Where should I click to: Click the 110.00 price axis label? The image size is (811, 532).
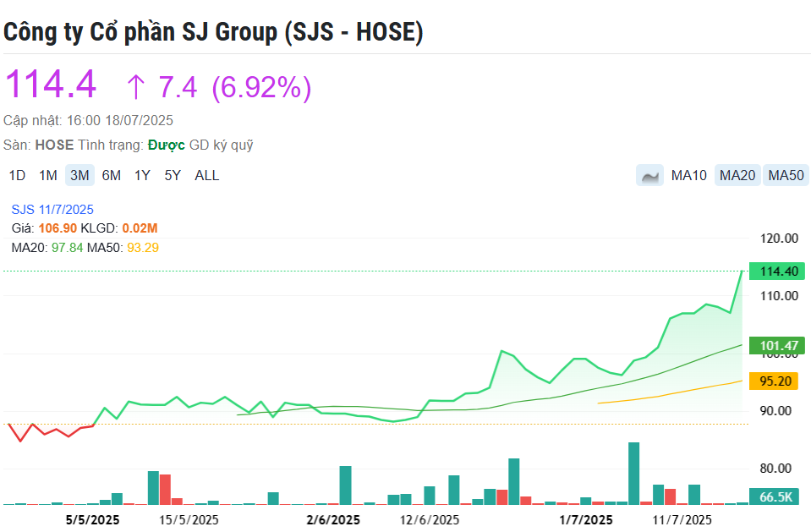(780, 296)
